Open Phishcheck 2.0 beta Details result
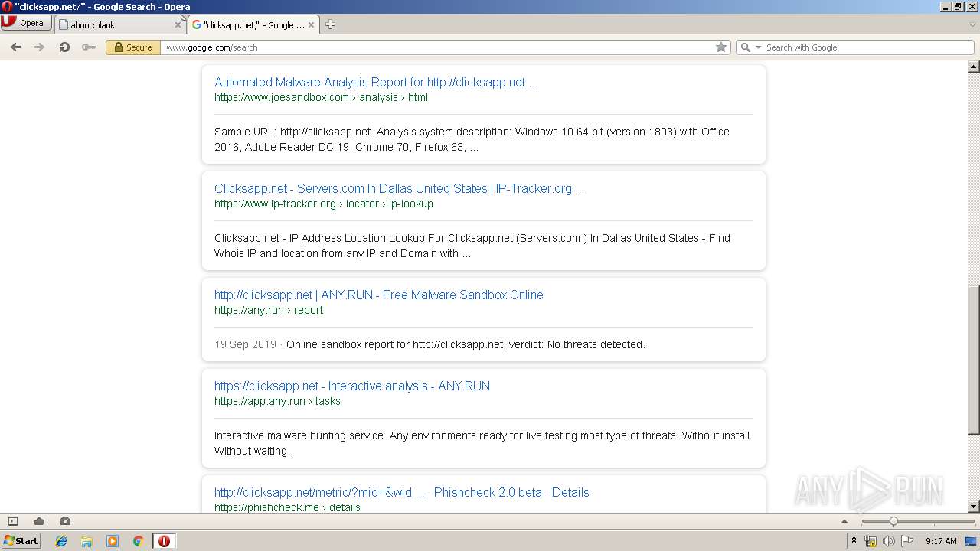 pyautogui.click(x=402, y=492)
